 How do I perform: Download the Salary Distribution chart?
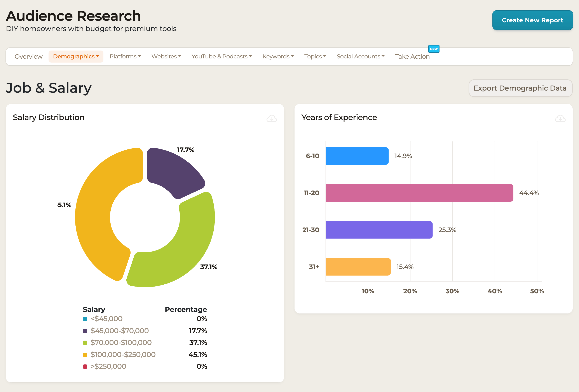point(272,119)
